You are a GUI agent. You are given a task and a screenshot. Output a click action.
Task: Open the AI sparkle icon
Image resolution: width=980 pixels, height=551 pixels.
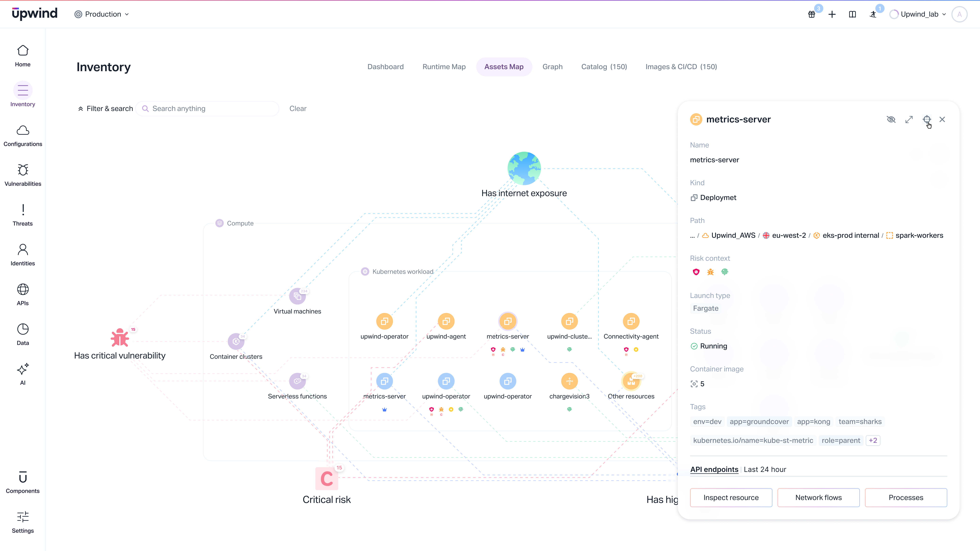(23, 369)
